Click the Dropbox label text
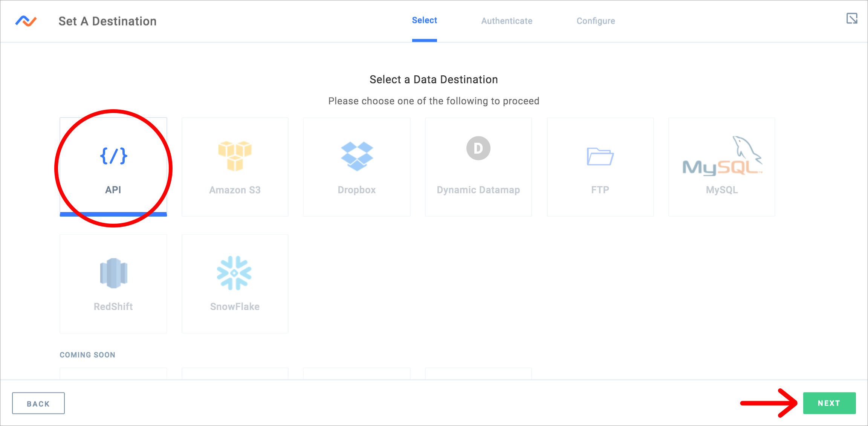 point(357,190)
